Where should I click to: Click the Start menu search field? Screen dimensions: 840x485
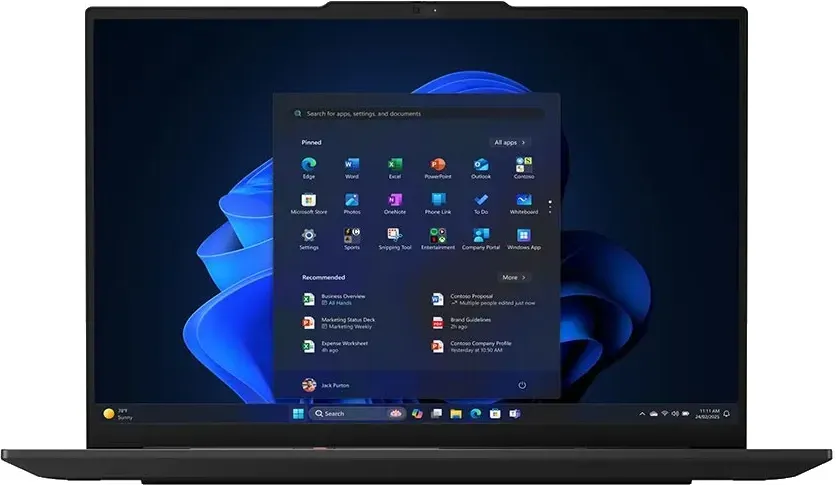pyautogui.click(x=417, y=114)
